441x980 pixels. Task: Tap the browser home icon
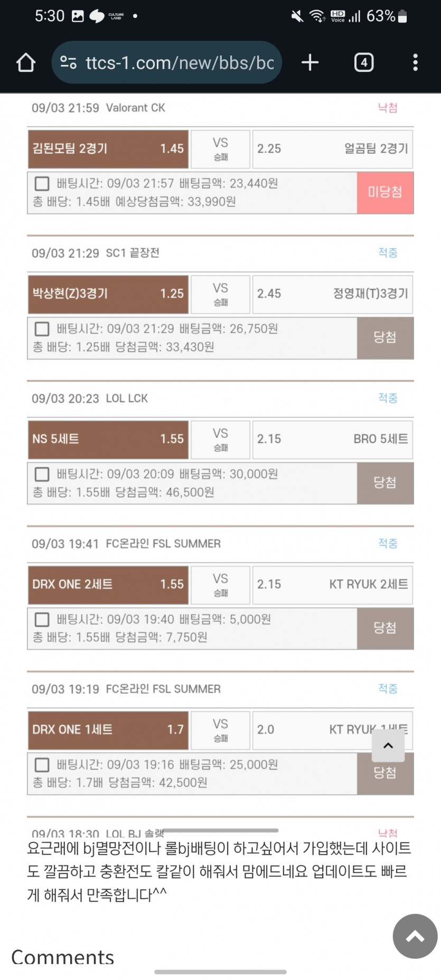[x=25, y=62]
